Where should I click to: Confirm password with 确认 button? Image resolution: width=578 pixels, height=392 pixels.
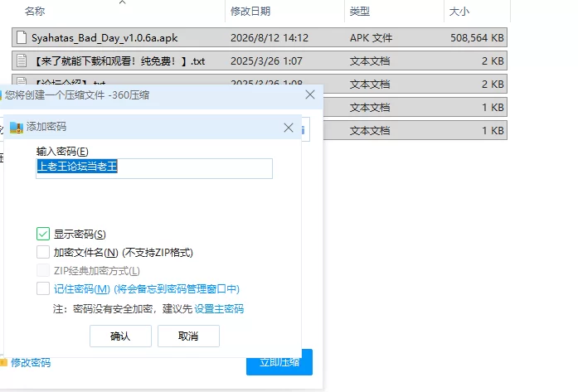pos(120,336)
